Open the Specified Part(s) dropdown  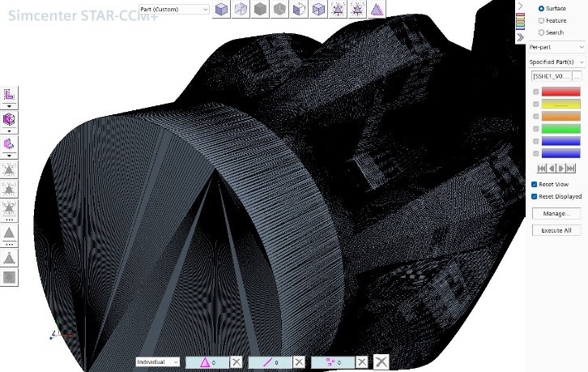556,62
